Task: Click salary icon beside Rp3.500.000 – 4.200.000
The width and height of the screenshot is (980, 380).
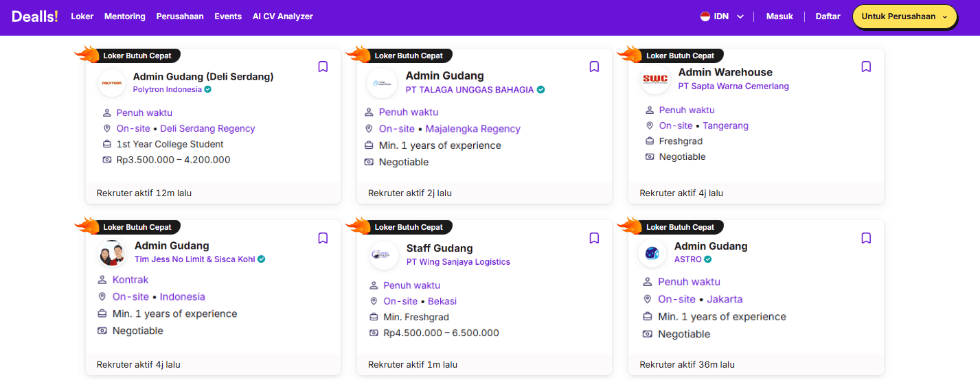Action: pyautogui.click(x=107, y=160)
